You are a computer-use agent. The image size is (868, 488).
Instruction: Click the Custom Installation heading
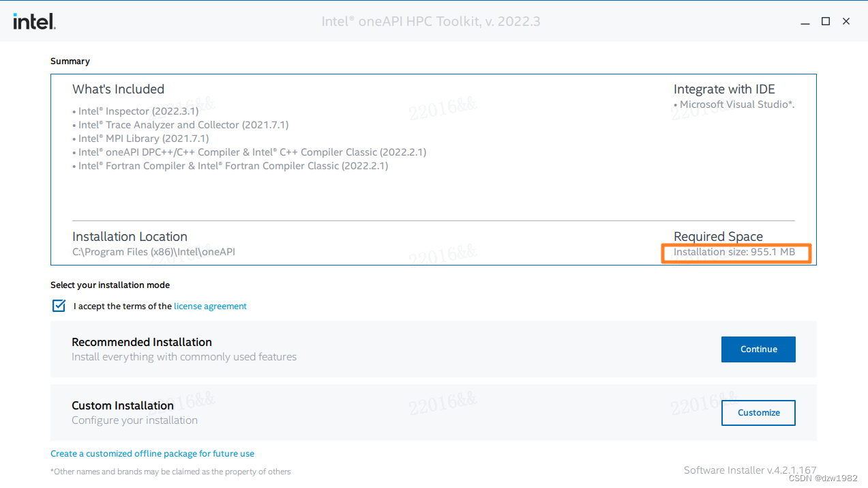point(123,405)
